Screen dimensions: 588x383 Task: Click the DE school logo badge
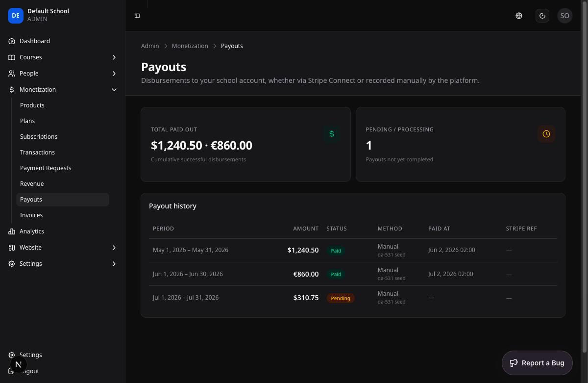[16, 16]
